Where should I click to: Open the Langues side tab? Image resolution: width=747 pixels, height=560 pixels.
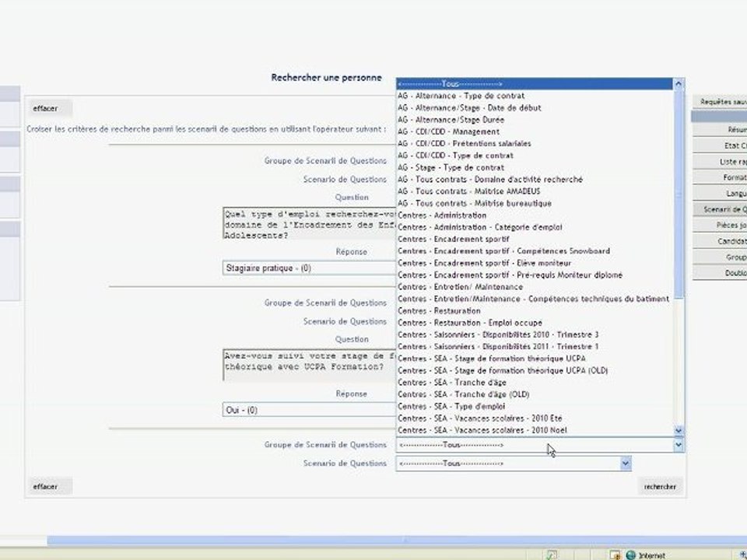[x=720, y=194]
